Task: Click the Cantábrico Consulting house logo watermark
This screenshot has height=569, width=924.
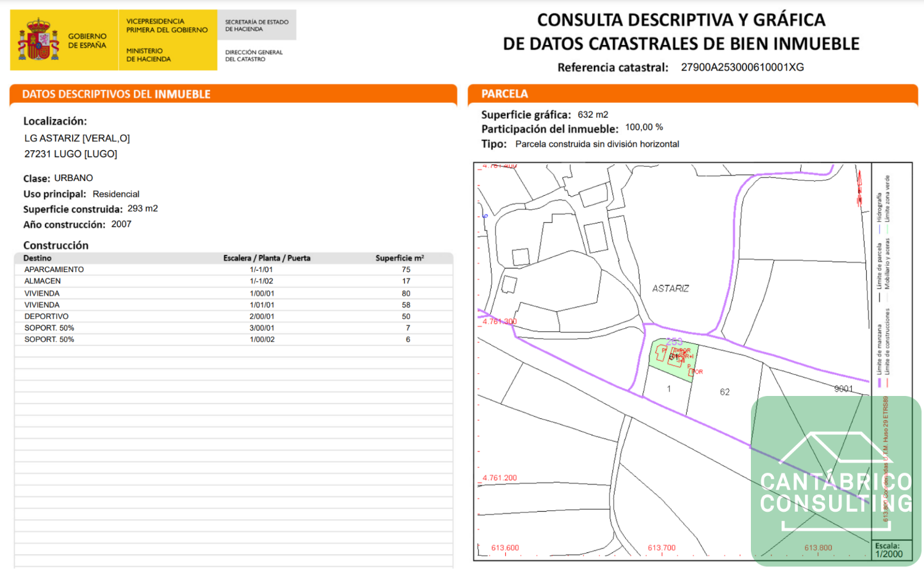Action: point(836,480)
